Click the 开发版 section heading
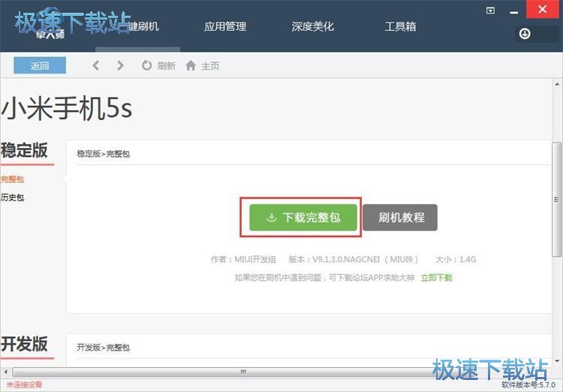563x392 pixels. click(x=24, y=344)
